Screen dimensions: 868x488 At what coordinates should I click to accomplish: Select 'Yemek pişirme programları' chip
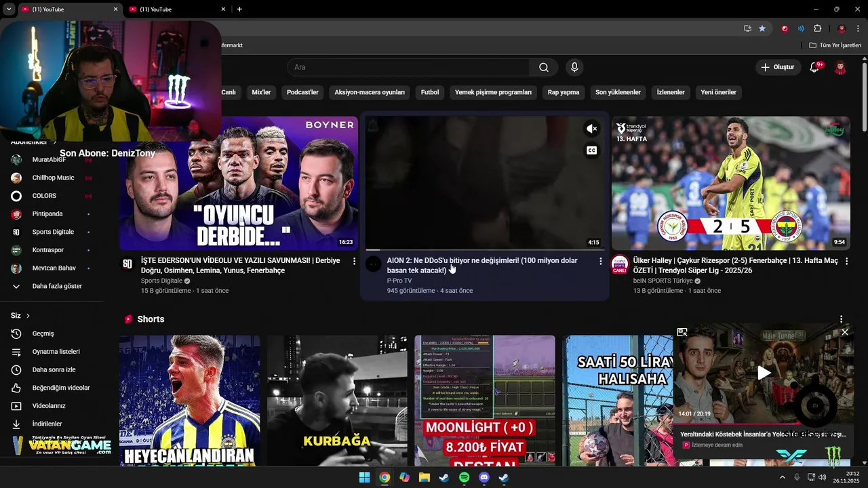point(493,92)
